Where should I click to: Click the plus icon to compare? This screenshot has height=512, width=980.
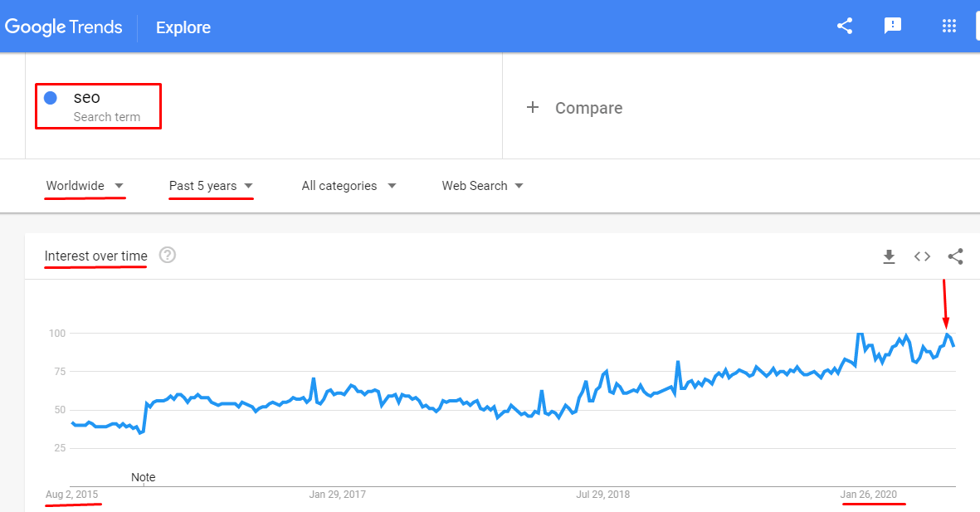(533, 107)
